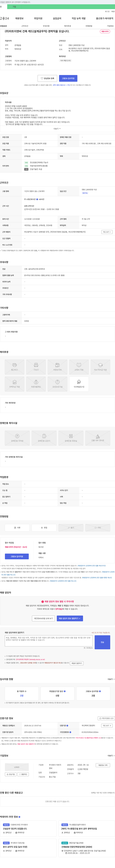Click the 건물 내부 경사로 icon

98,438
